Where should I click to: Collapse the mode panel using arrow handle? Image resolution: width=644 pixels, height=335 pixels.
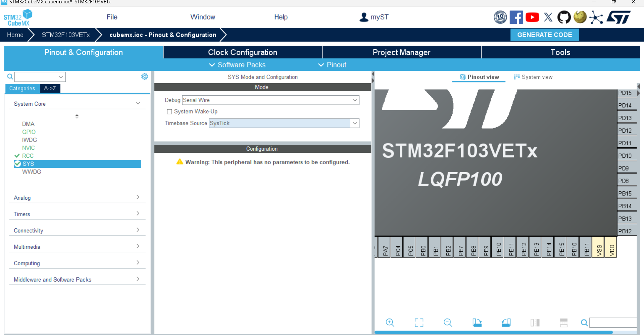373,77
